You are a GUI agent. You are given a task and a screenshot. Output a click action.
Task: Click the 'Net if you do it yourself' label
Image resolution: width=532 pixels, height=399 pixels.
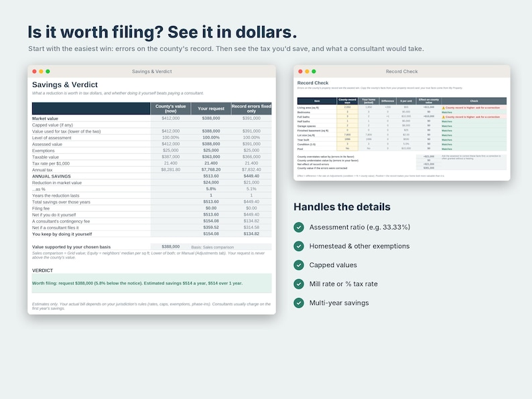point(54,216)
